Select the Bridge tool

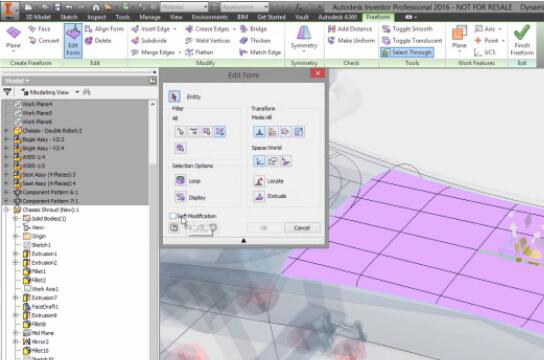pos(253,29)
